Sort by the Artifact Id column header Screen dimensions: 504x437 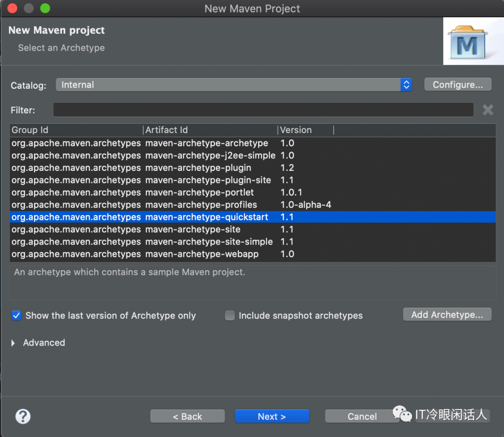[210, 130]
